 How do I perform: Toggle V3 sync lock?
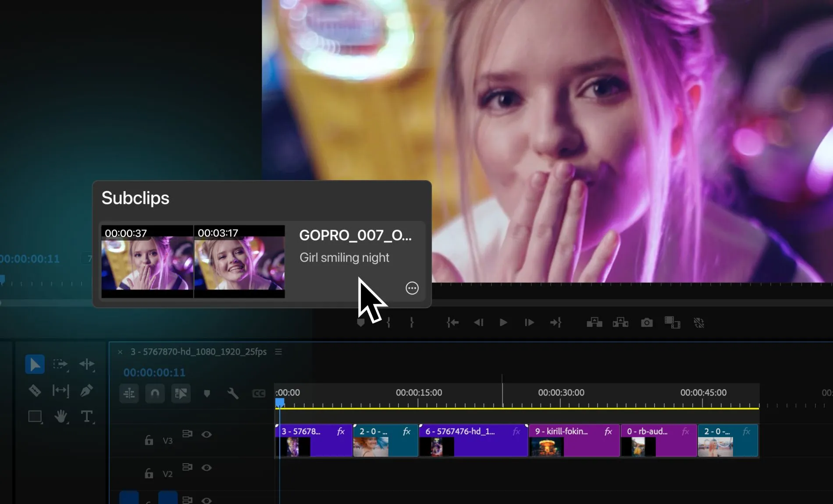click(187, 433)
